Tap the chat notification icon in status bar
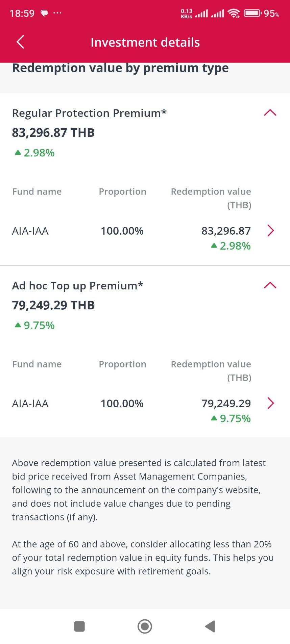The height and width of the screenshot is (644, 290). [x=44, y=13]
